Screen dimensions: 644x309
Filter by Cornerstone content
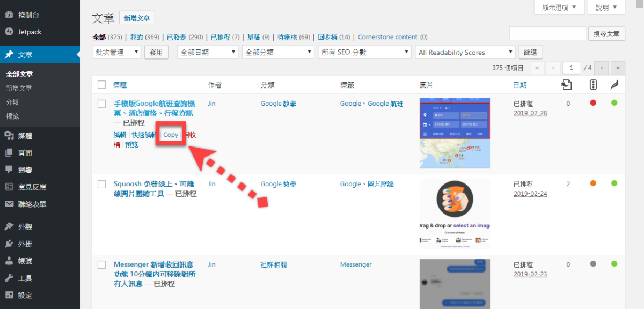pyautogui.click(x=387, y=37)
